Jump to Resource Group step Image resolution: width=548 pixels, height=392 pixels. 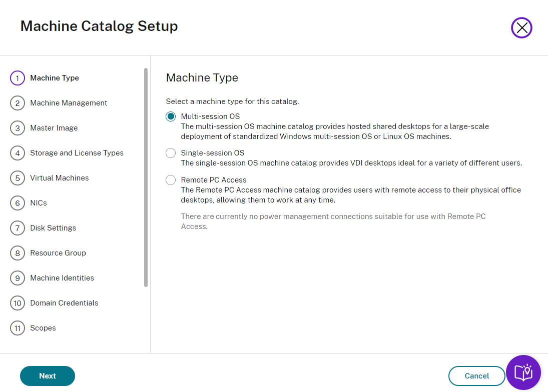(58, 253)
